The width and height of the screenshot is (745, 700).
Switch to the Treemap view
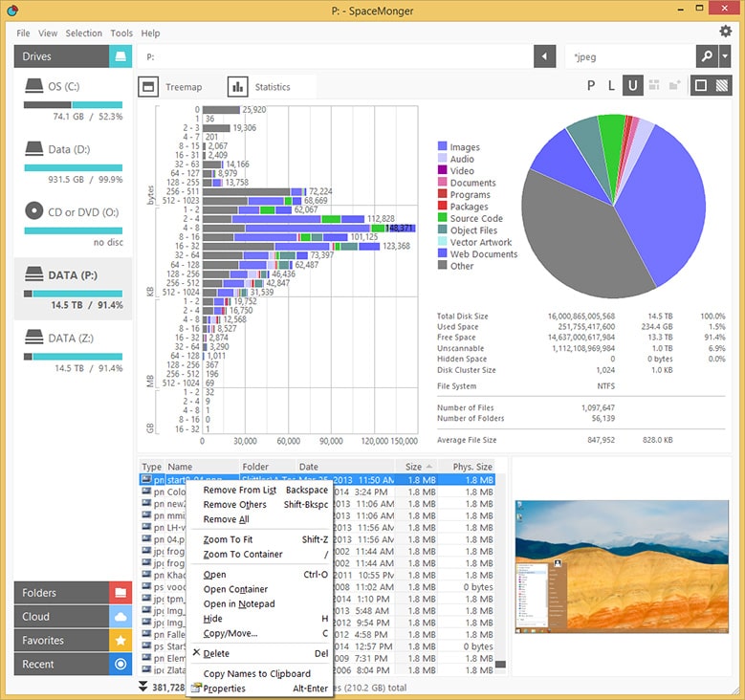point(172,87)
